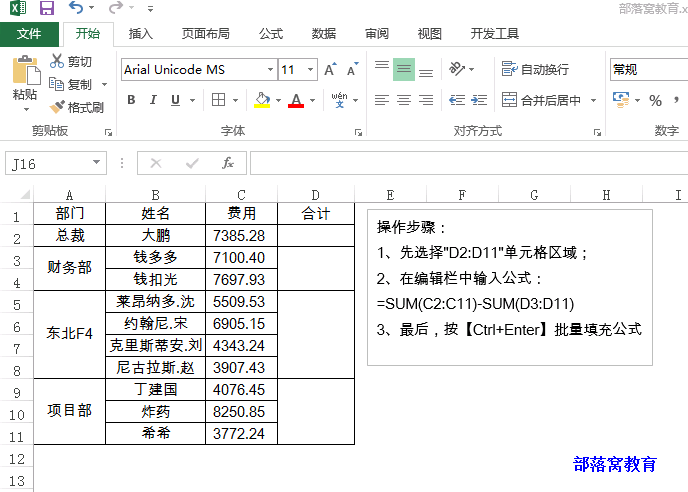Screen dimensions: 688x492
Task: Open font group dialog launcher
Action: 358,132
